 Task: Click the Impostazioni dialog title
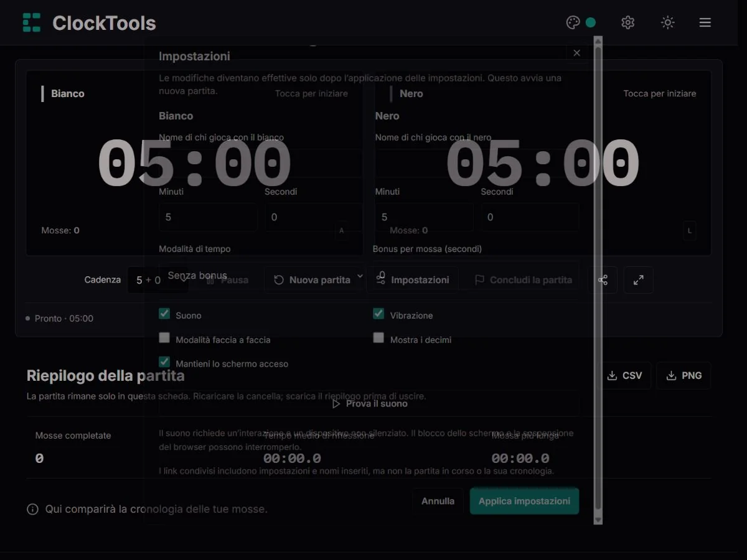[194, 56]
